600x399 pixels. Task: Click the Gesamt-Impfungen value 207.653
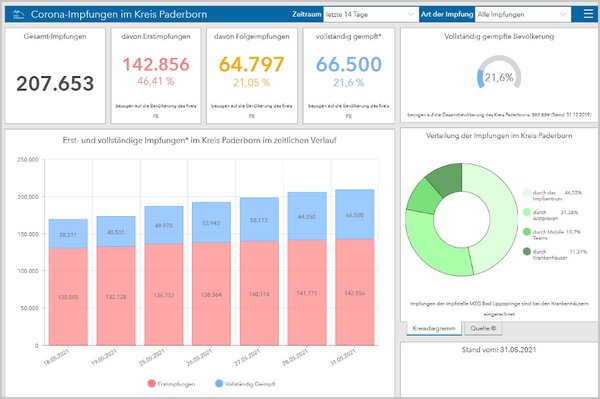pos(55,83)
